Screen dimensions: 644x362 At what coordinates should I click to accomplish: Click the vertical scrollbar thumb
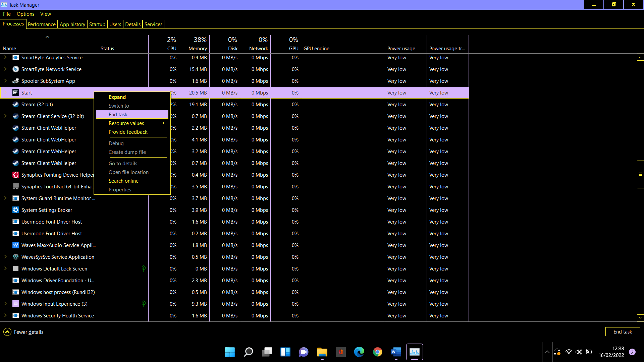[x=640, y=174]
